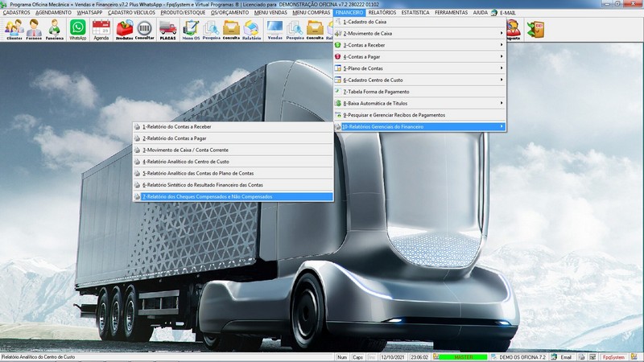Click the Produtos toolbox icon
The height and width of the screenshot is (362, 644).
coord(124,30)
